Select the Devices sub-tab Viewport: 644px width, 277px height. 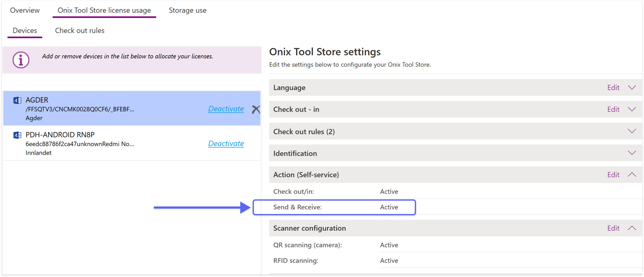tap(25, 31)
